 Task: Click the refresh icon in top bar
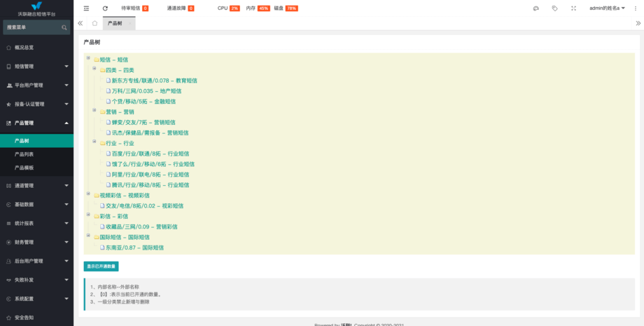coord(105,8)
